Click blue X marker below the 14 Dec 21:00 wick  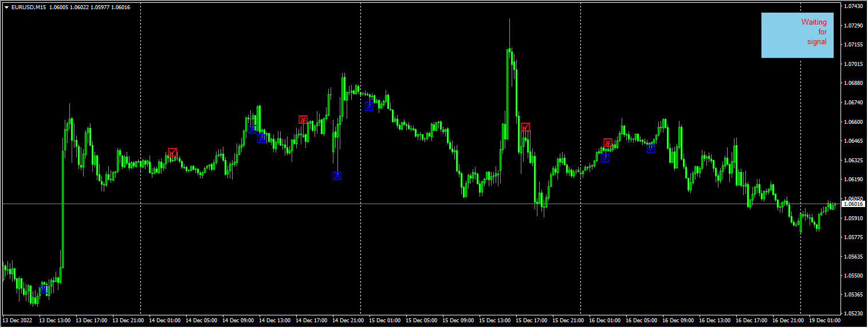[337, 175]
